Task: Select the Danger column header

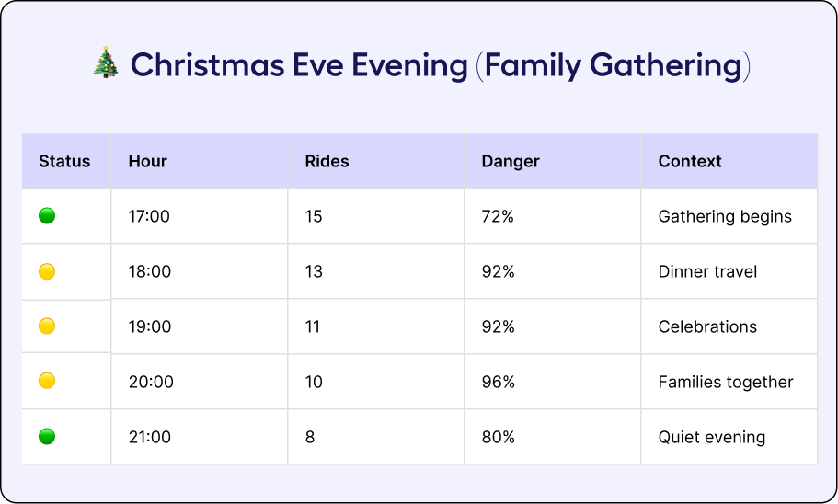Action: point(510,161)
